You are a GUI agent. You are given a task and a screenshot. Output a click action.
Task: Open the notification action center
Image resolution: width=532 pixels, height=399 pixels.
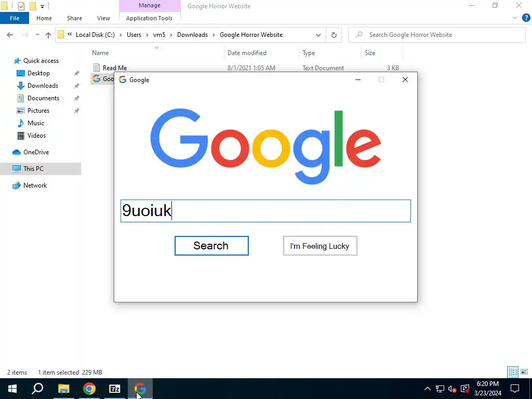pyautogui.click(x=515, y=389)
